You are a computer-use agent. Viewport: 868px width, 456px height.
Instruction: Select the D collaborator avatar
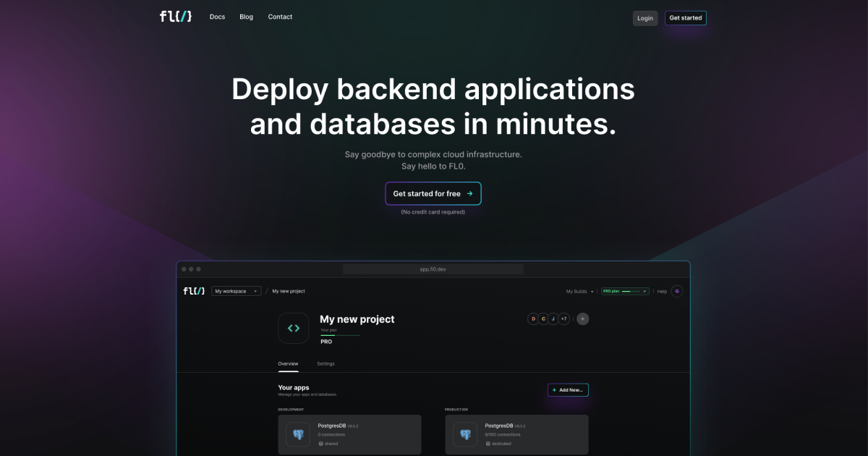tap(533, 318)
